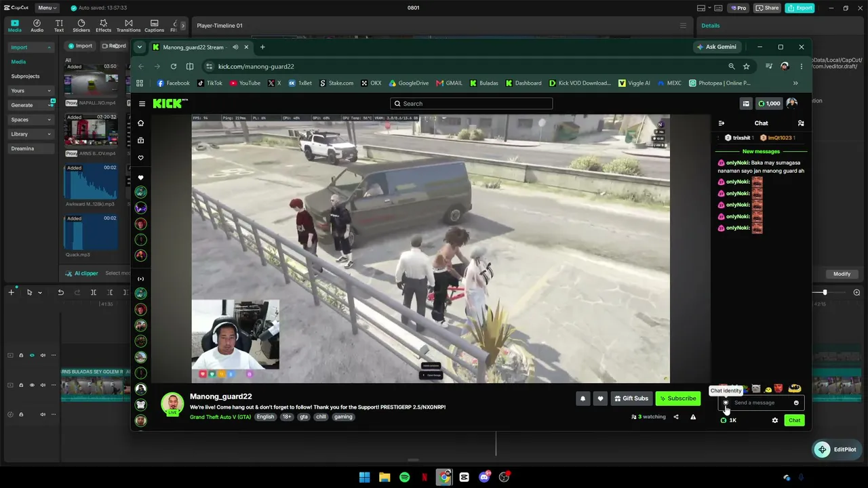Open the Audio tab in CapCut
Viewport: 868px width, 488px height.
pos(37,26)
